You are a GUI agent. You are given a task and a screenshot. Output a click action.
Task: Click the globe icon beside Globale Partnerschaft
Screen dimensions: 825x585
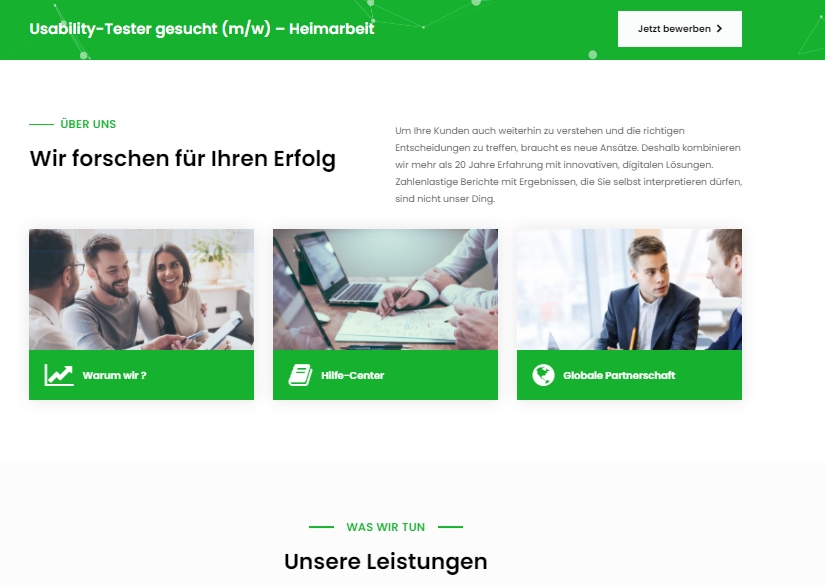(x=544, y=375)
